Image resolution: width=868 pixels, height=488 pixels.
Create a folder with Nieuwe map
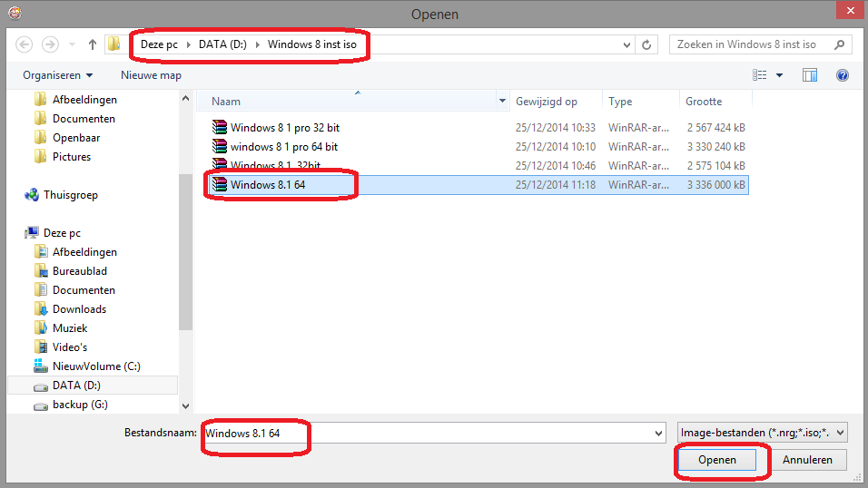151,75
